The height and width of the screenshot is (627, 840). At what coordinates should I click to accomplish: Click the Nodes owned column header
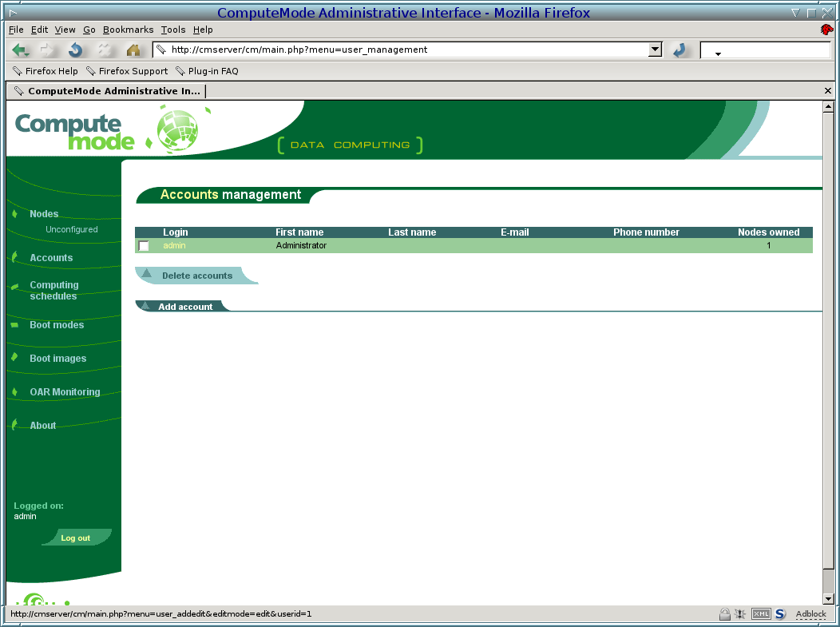pos(768,232)
